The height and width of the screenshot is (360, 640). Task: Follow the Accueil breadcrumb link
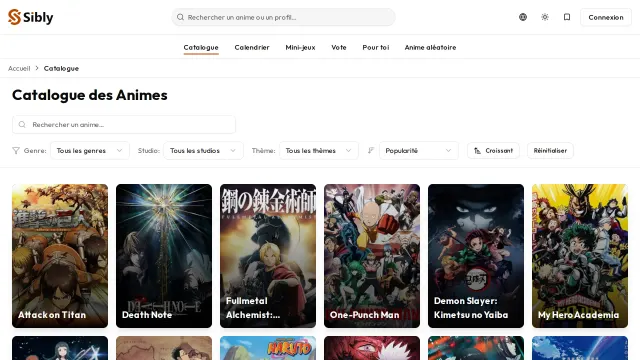tap(19, 68)
